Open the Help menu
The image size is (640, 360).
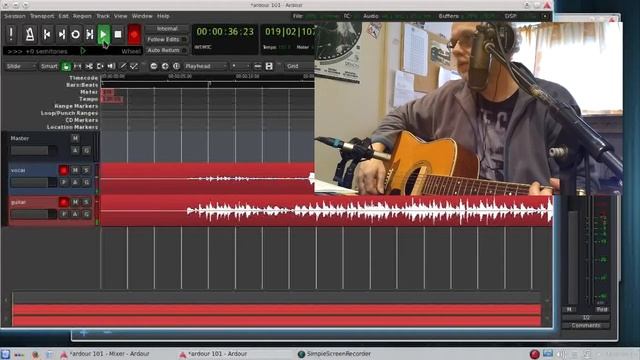tap(163, 16)
